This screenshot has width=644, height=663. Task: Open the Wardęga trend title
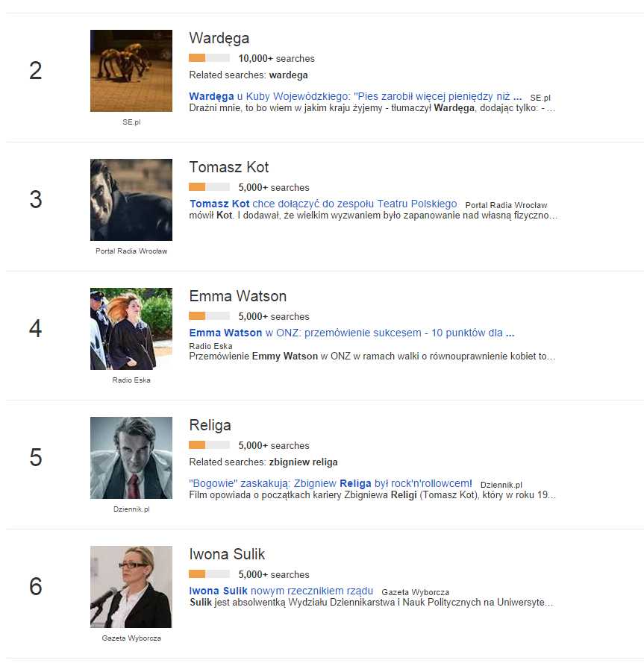click(219, 38)
